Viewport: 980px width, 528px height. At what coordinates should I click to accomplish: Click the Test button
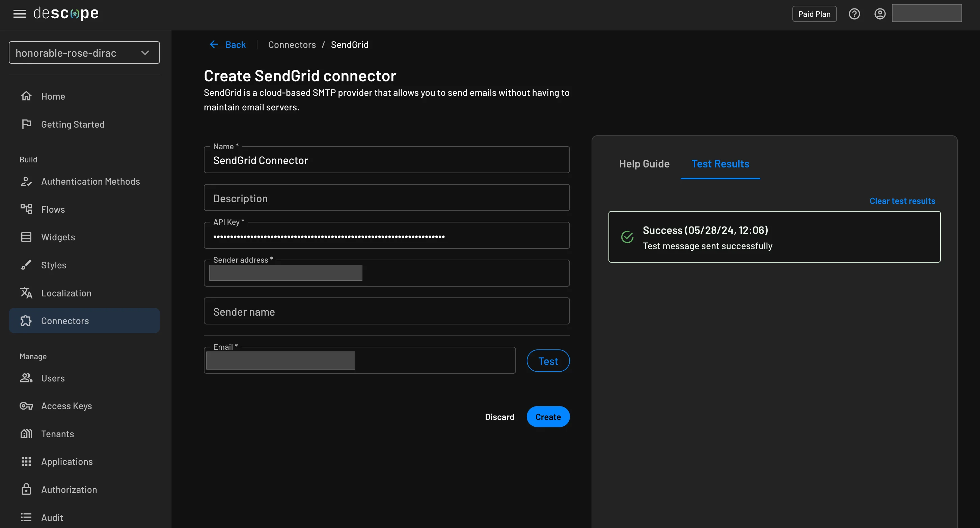[x=548, y=361]
